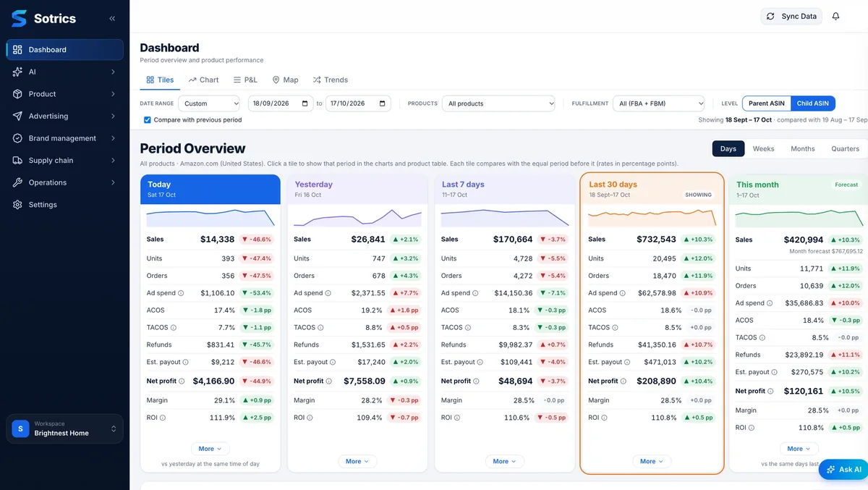Select the Last 30 days tile header
Viewport: 868px width, 490px height.
652,189
